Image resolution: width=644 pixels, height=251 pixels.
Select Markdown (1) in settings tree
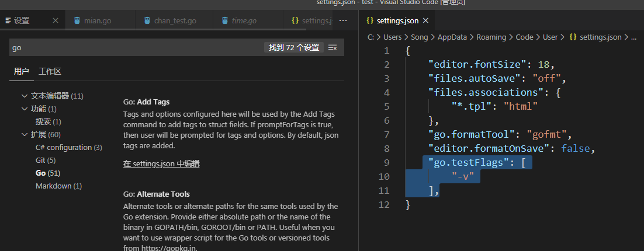(58, 186)
